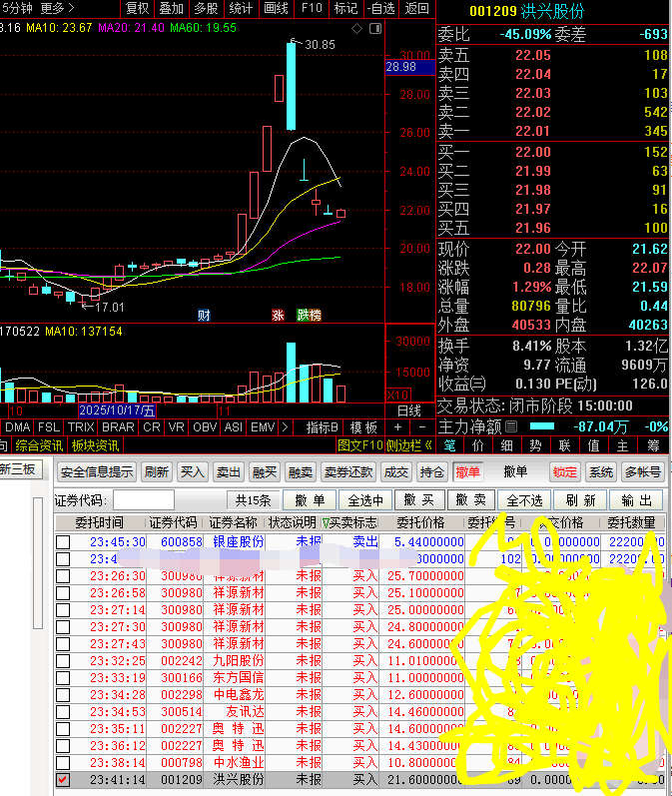Uncheck the 洪兴股份 order checkbox
Screen dimensions: 672x796
click(63, 780)
